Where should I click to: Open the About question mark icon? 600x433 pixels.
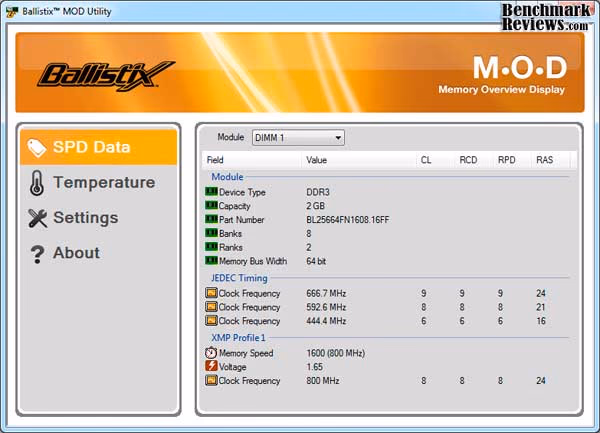pos(37,254)
